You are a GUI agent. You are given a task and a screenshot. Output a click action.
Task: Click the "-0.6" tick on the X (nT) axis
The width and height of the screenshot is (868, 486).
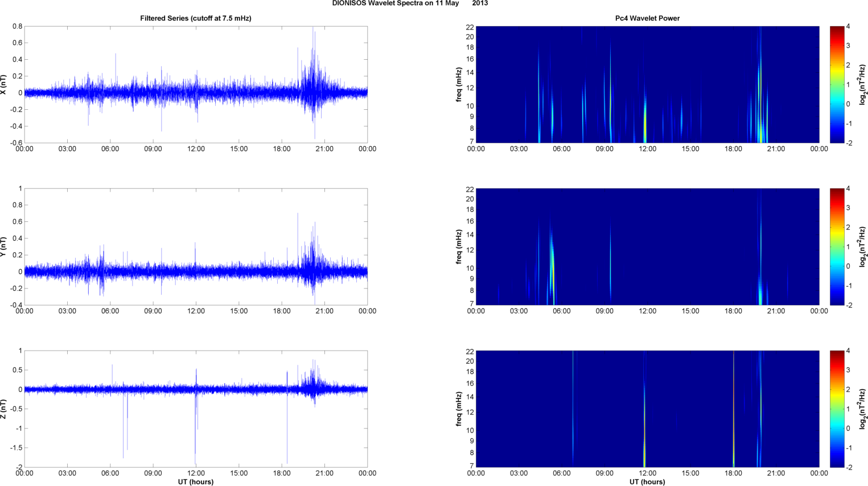pyautogui.click(x=16, y=143)
